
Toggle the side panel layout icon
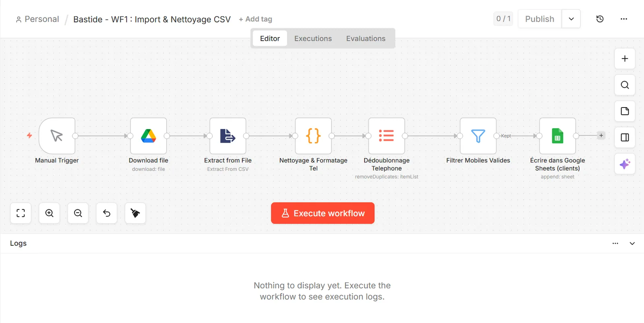pos(625,137)
